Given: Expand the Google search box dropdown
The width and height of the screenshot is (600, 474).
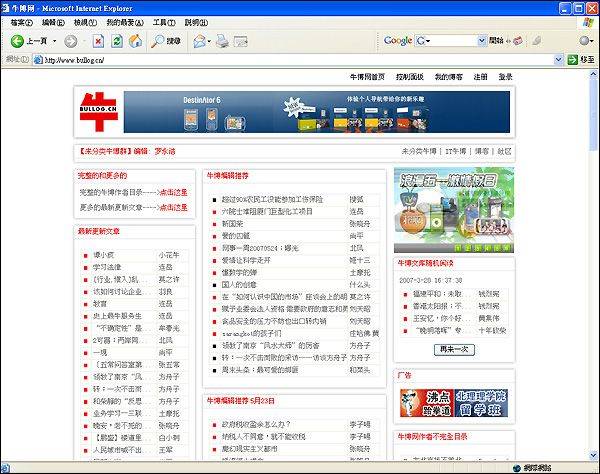Looking at the screenshot, I should tap(482, 40).
